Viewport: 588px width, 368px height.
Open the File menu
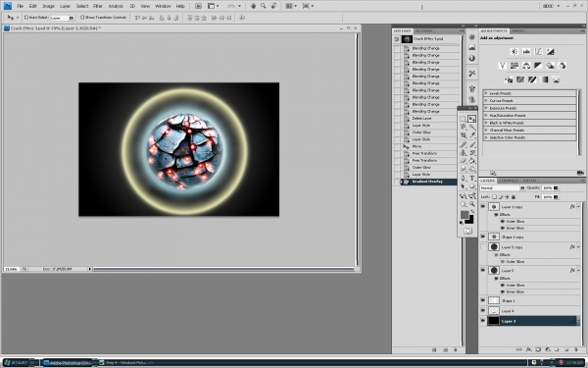pos(21,6)
